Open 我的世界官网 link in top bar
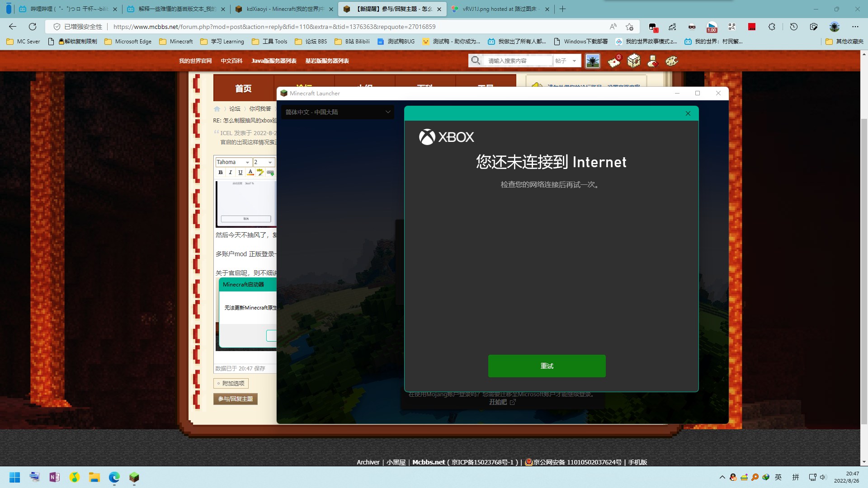 [195, 61]
